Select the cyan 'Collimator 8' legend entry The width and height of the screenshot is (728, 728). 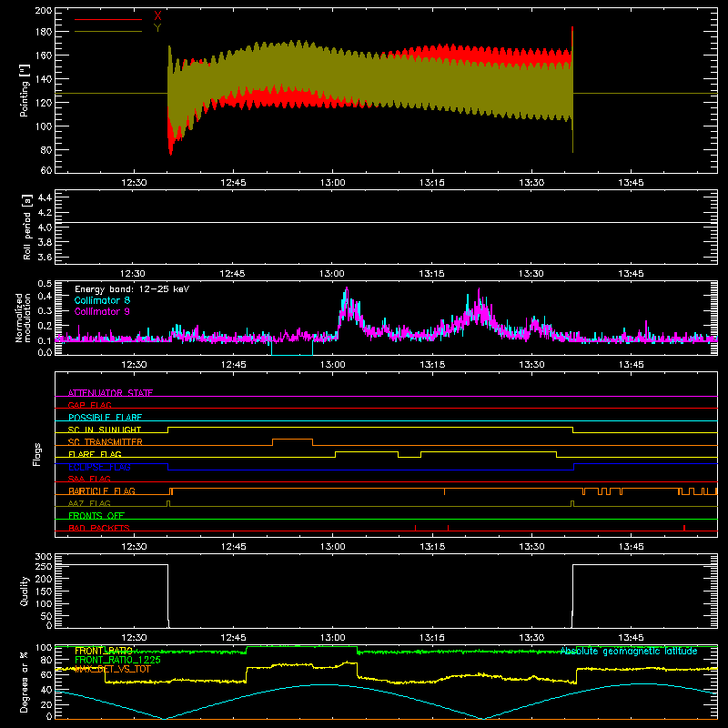tap(102, 300)
